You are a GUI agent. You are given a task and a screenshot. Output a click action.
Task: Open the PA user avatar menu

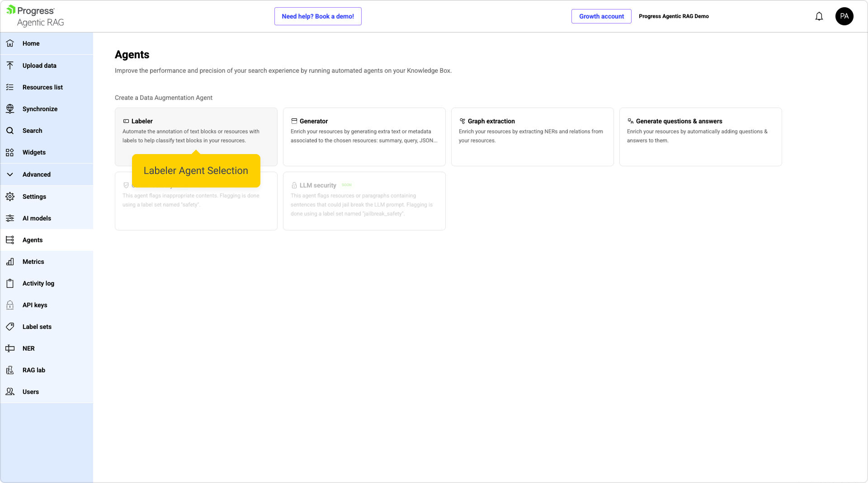[844, 16]
